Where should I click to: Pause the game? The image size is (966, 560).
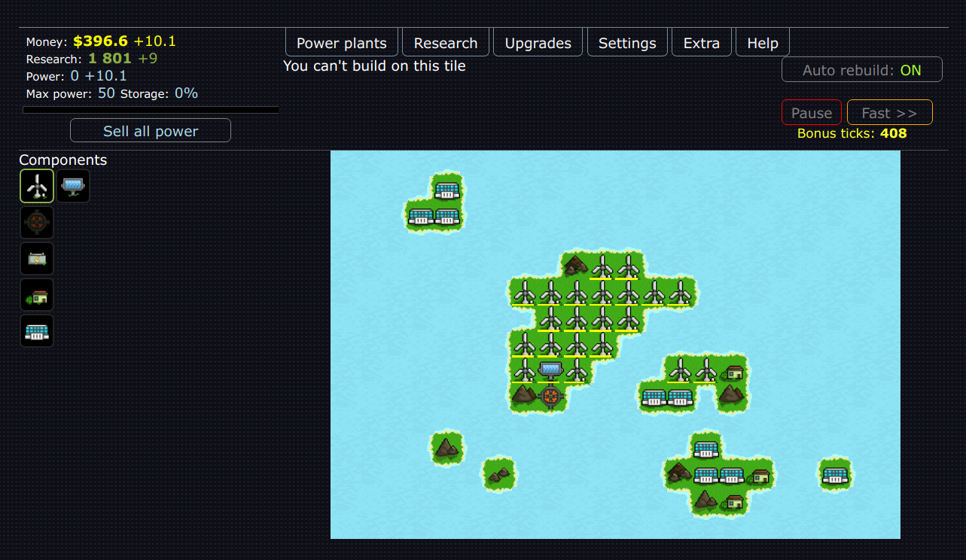pyautogui.click(x=811, y=113)
